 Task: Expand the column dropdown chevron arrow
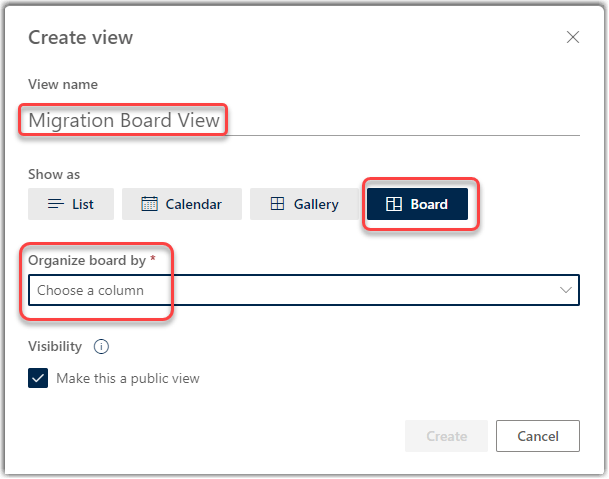coord(566,290)
